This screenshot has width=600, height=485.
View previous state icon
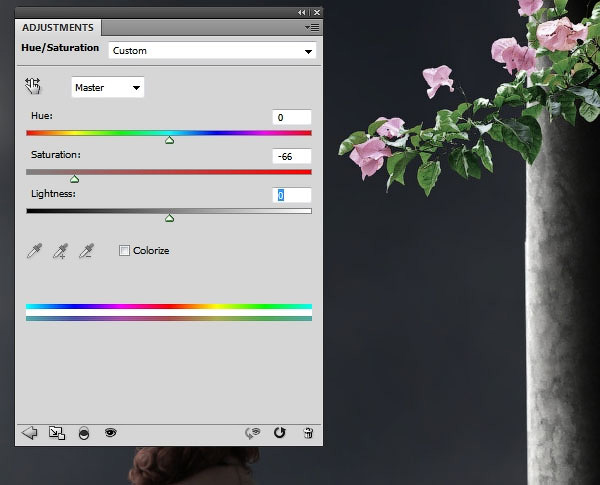253,433
